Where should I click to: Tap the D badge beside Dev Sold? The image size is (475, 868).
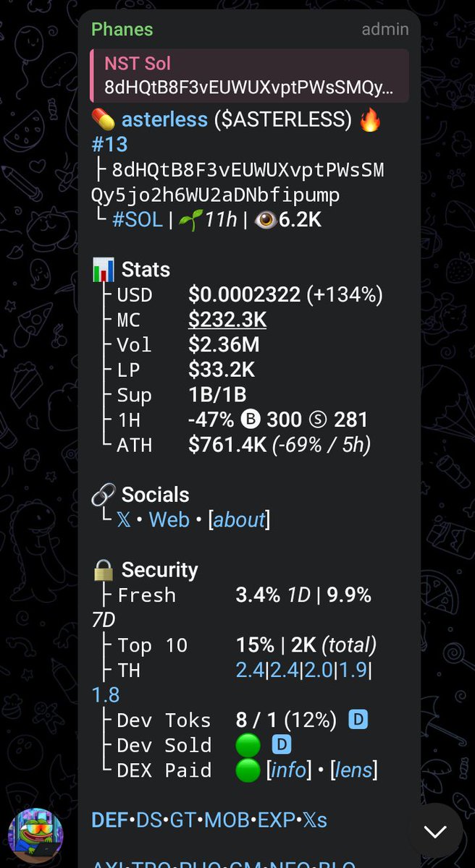click(281, 744)
